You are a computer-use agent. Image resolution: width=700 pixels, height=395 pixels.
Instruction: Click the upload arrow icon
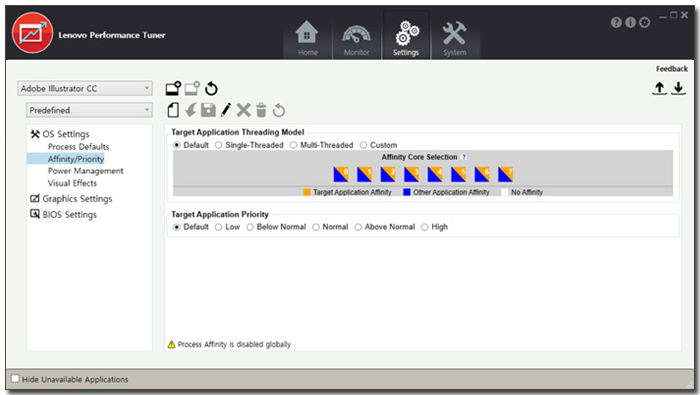659,88
